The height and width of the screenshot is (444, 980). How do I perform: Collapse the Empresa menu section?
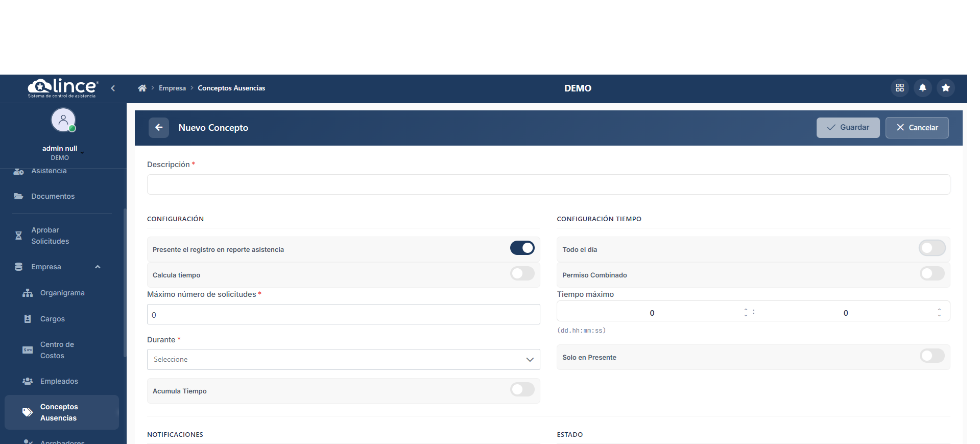click(x=98, y=267)
